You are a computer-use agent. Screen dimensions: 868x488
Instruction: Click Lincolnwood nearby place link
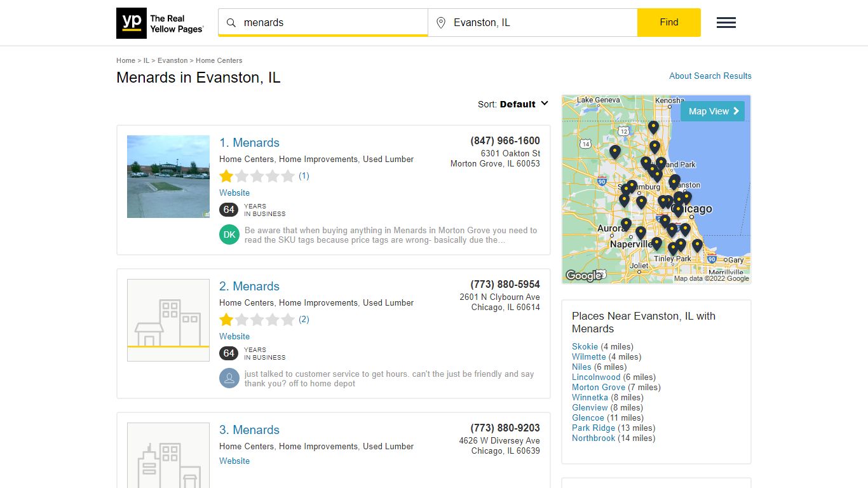point(596,377)
